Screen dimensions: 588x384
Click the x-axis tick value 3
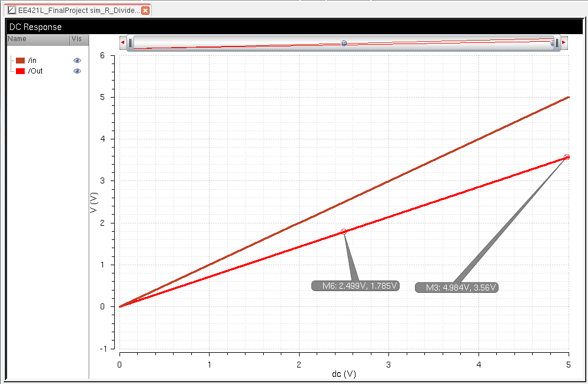[x=388, y=365]
